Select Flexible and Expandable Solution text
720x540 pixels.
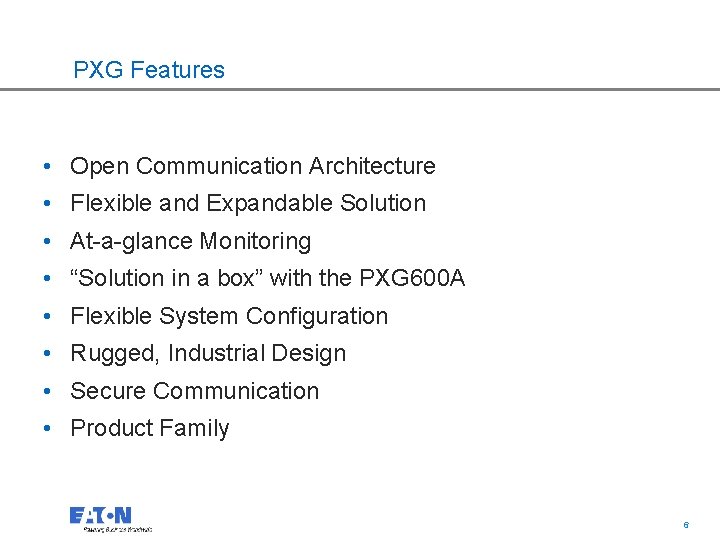coord(248,203)
